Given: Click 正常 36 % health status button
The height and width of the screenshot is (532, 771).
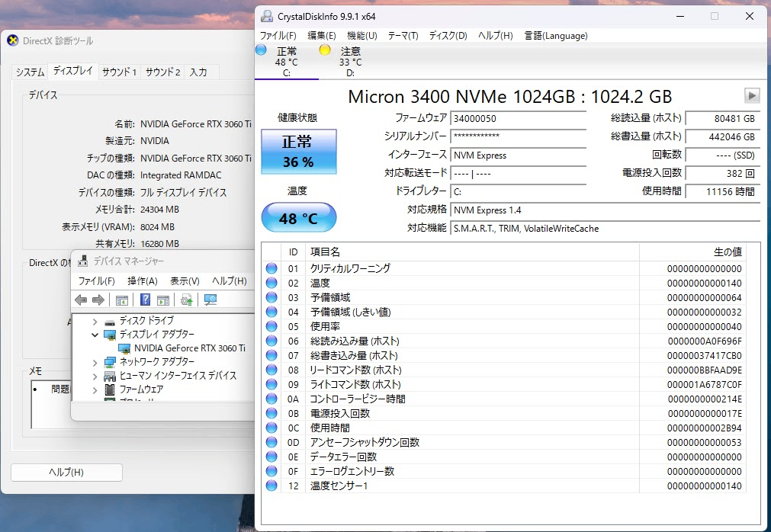Looking at the screenshot, I should [298, 152].
